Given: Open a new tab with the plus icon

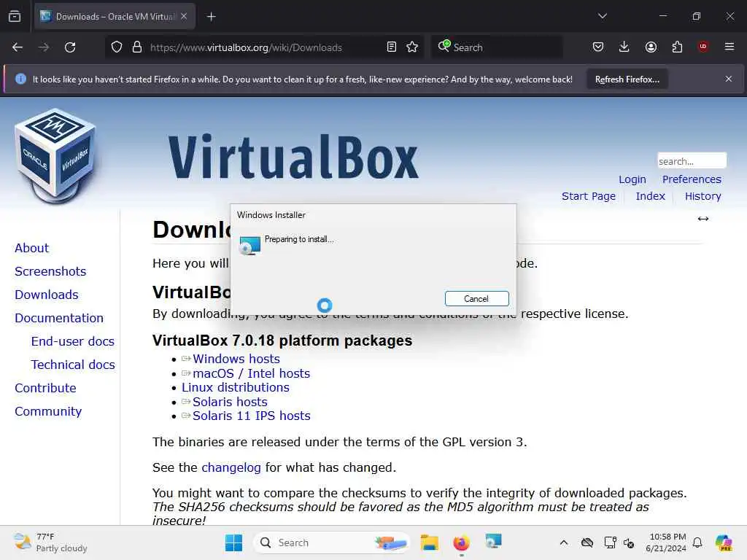Looking at the screenshot, I should [x=212, y=17].
